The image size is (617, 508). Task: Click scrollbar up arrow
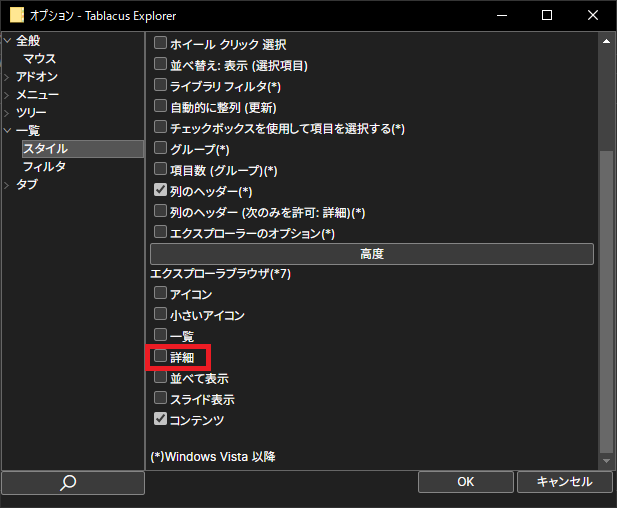pos(606,41)
